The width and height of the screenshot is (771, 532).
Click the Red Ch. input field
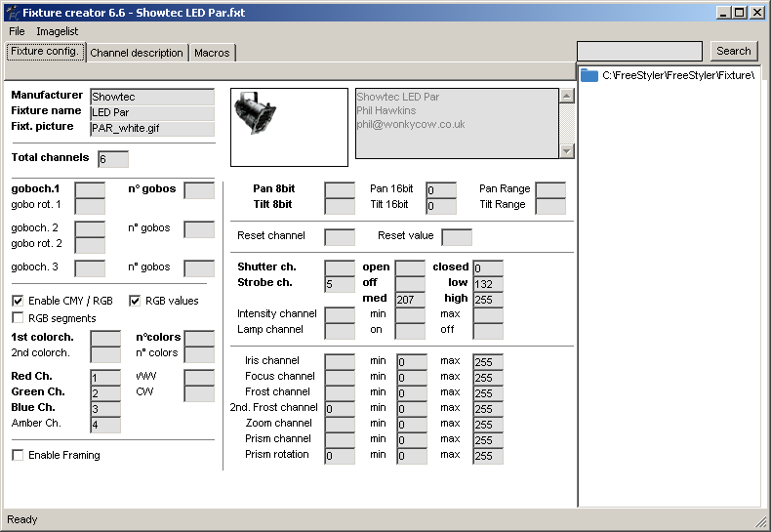click(105, 377)
